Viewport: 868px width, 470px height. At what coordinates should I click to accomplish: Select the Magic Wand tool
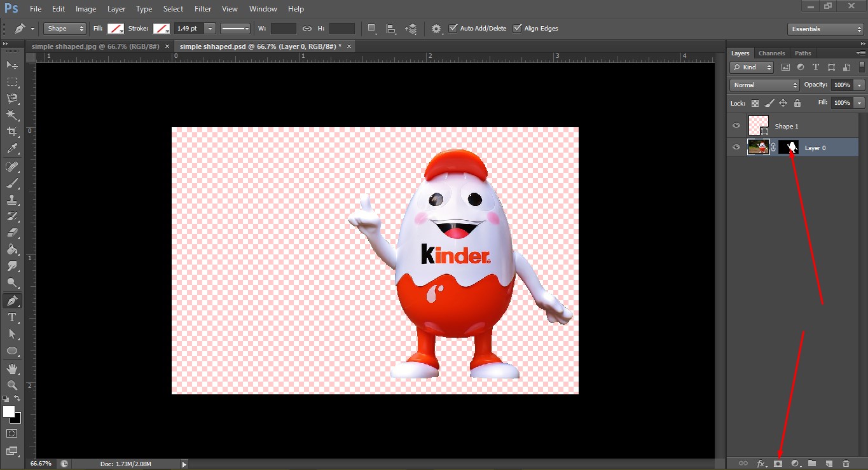[12, 115]
